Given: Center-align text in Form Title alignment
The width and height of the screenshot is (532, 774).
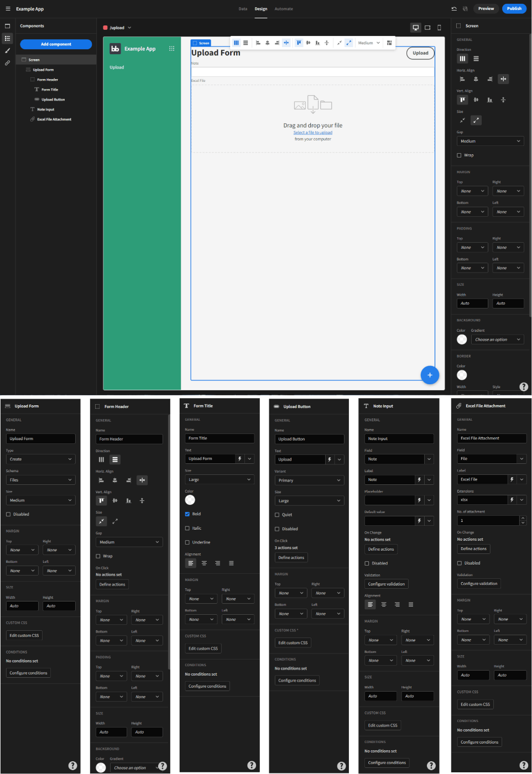Looking at the screenshot, I should click(204, 563).
